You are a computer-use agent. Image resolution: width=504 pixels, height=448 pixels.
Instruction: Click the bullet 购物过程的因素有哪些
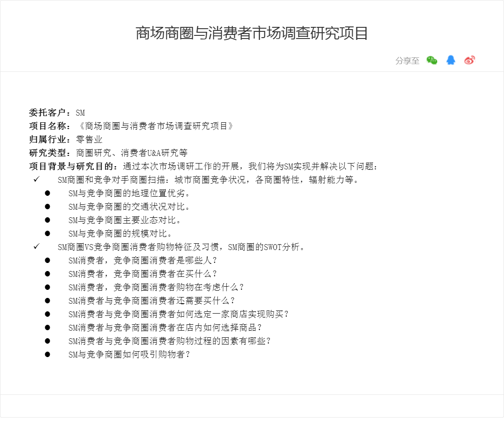click(x=170, y=341)
